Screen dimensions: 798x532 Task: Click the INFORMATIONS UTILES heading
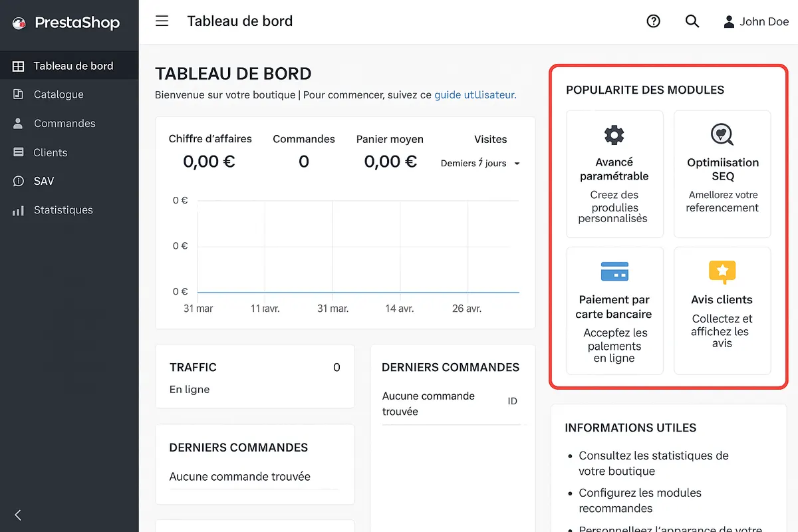[x=630, y=428]
